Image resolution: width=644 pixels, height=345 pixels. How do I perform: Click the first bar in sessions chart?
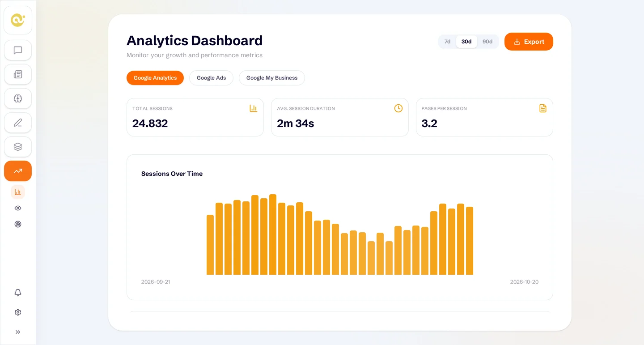210,245
